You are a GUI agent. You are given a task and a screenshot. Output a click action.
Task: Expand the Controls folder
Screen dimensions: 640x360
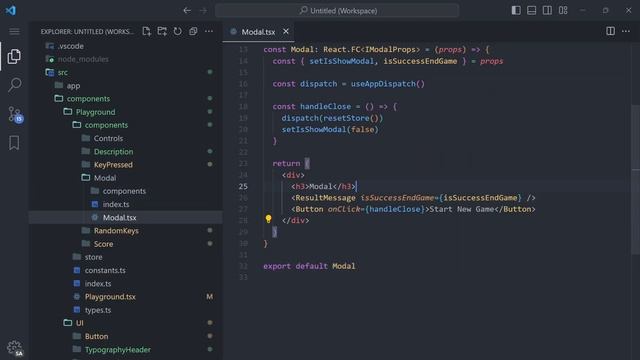pos(108,138)
